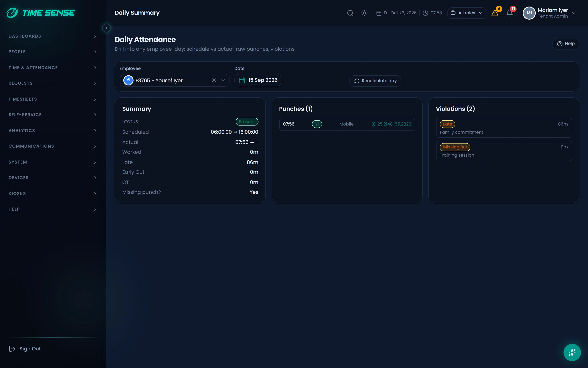
Task: Click the Time Sense logo
Action: pos(41,13)
